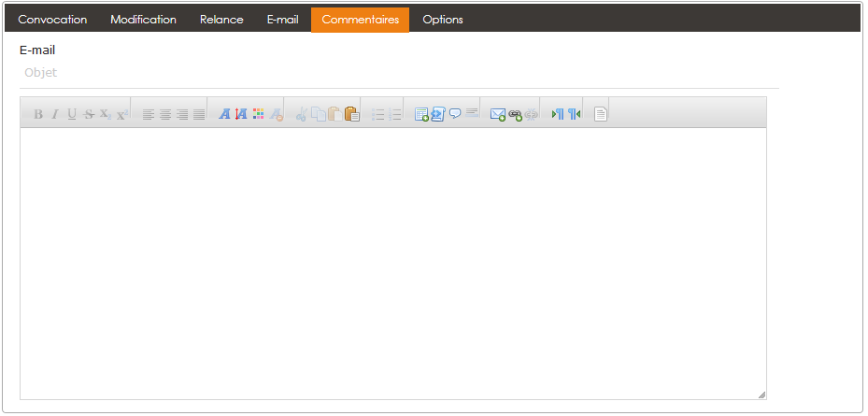Open the color palette grid icon

259,114
